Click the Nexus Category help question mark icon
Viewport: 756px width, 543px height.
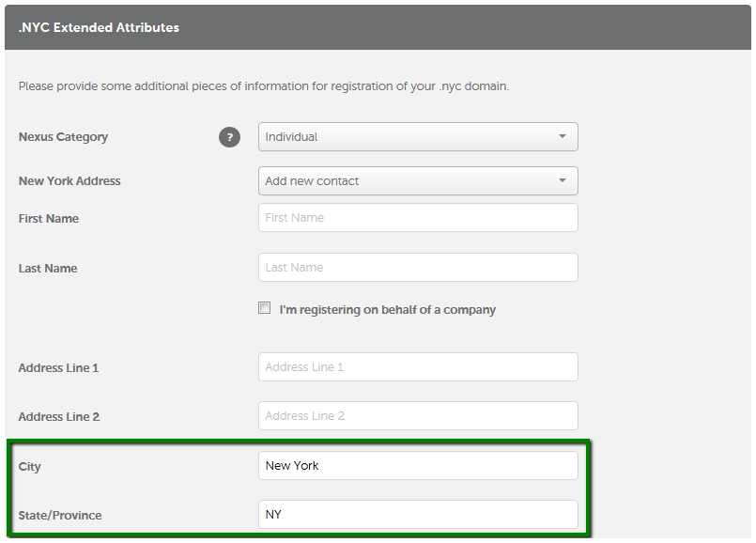[x=229, y=137]
